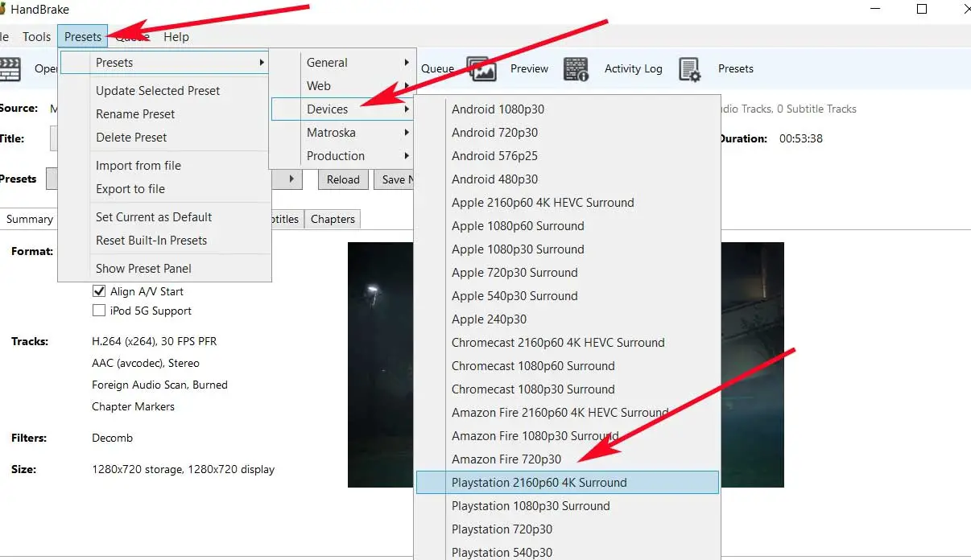Toggle Align A/V Start checkbox
971x560 pixels.
click(99, 291)
